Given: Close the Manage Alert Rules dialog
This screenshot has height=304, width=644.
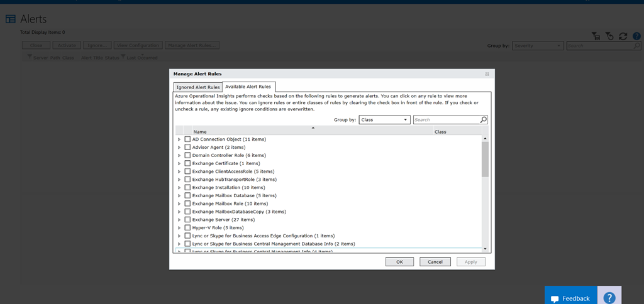Looking at the screenshot, I should click(487, 74).
